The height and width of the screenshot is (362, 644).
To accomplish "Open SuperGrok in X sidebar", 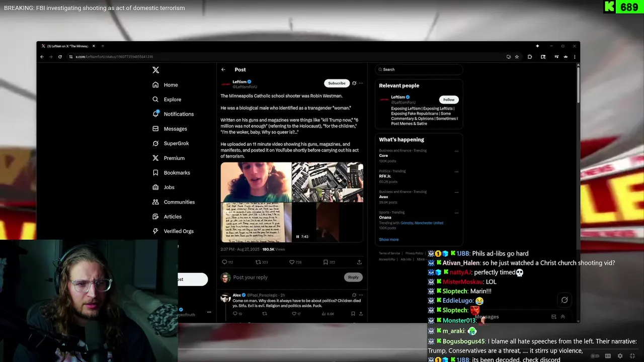I will point(171,143).
